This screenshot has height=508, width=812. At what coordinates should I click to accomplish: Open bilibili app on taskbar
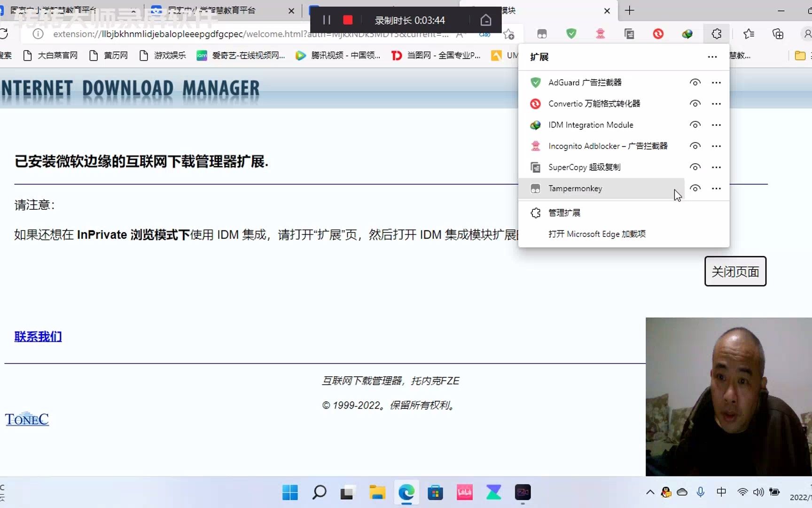(x=464, y=492)
